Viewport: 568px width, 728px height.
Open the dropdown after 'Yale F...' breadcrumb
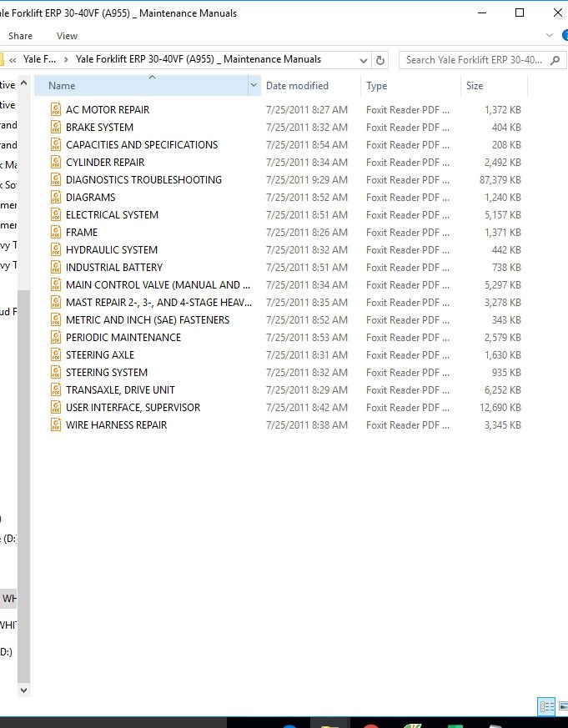click(66, 59)
